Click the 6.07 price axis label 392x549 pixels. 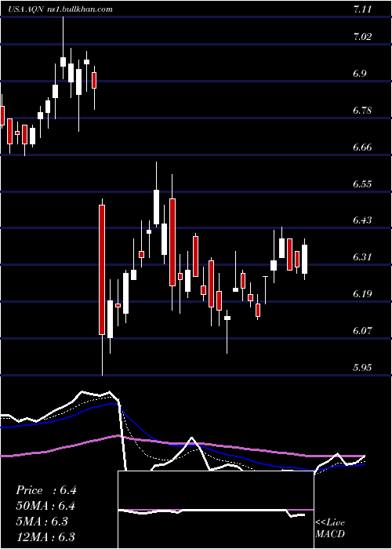(362, 330)
